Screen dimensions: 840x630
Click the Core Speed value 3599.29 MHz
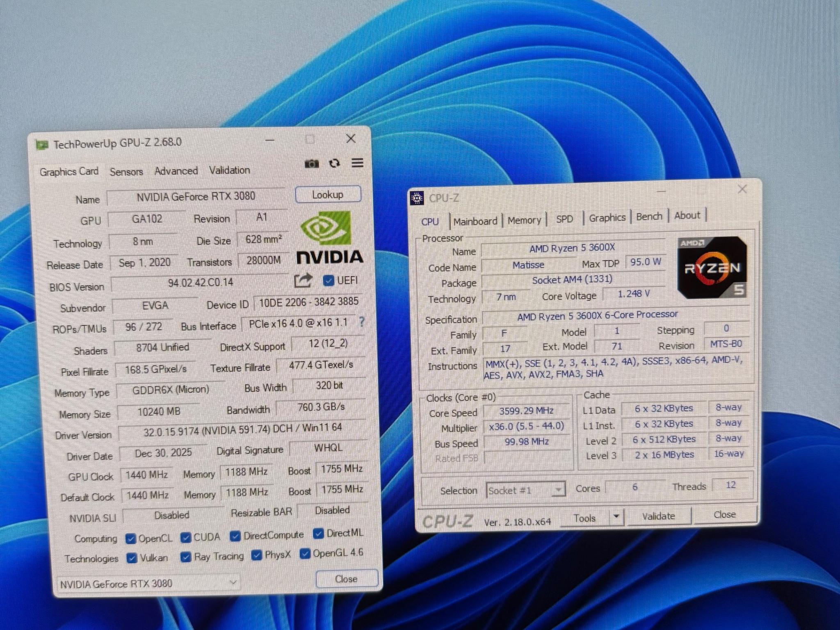point(526,411)
